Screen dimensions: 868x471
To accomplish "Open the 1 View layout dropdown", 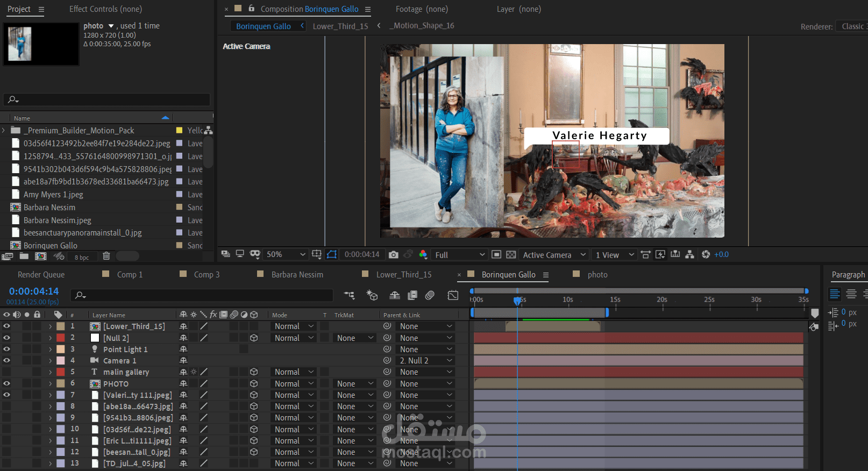I will pos(615,254).
